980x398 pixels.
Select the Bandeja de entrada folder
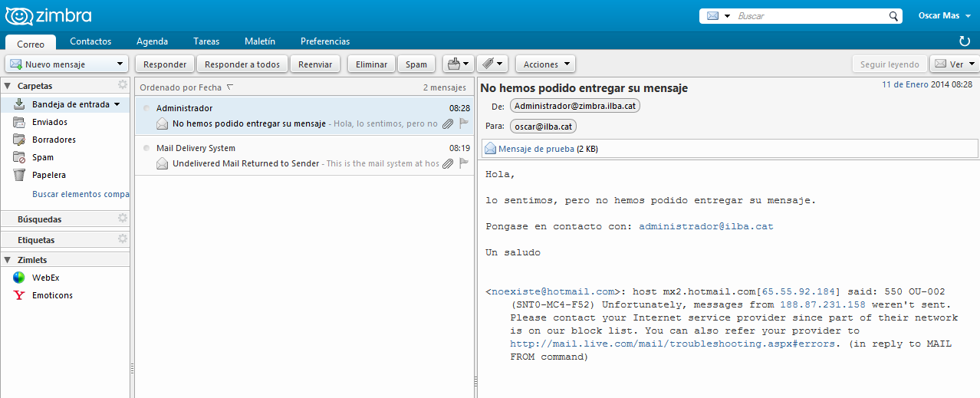coord(65,104)
